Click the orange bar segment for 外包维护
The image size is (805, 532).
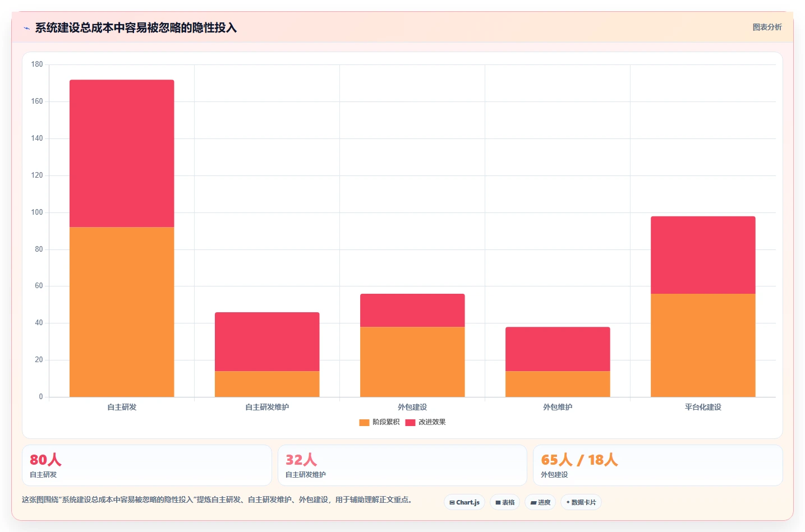point(558,384)
